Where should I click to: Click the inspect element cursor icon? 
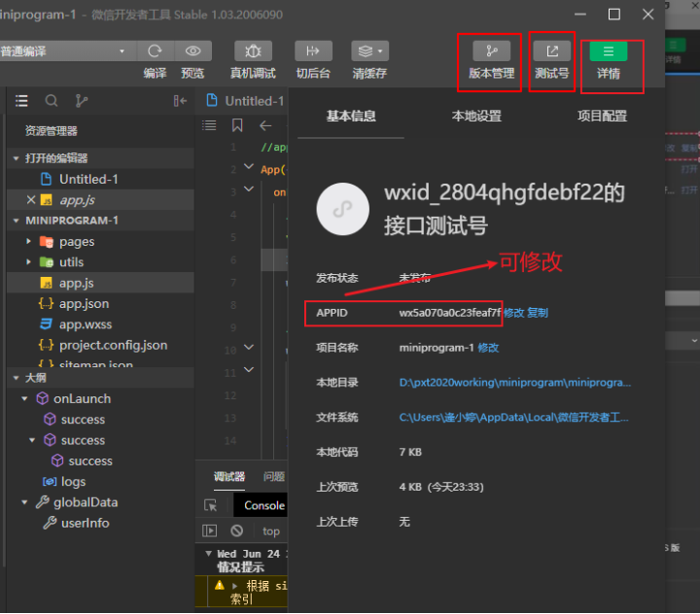(x=210, y=505)
